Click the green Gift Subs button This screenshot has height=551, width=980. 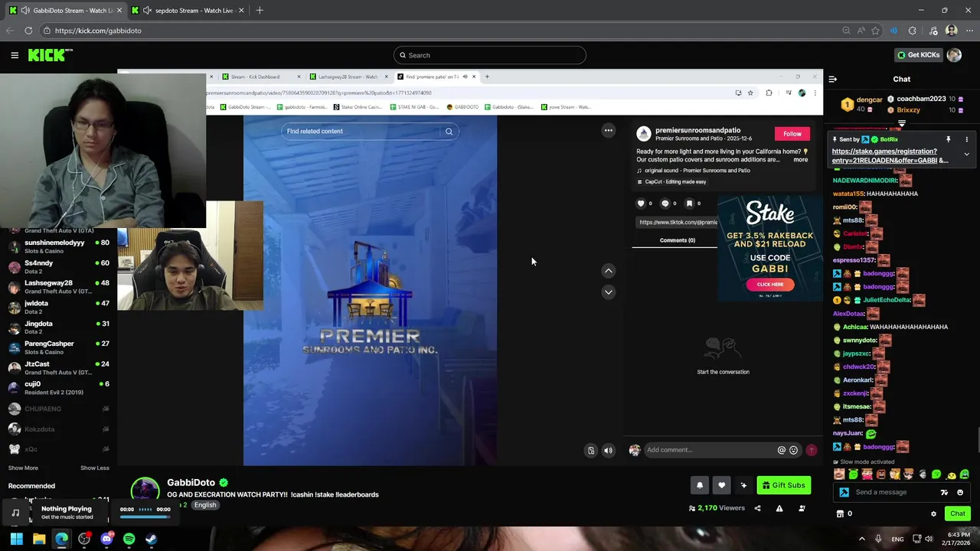(x=783, y=485)
